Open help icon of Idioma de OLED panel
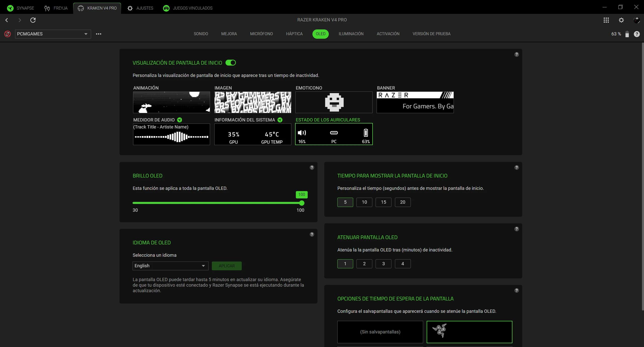 tap(312, 234)
